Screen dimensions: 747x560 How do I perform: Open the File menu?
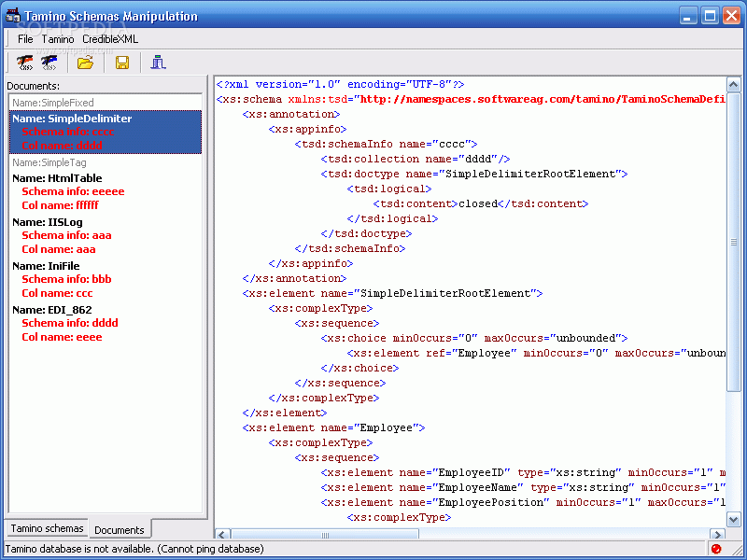click(25, 39)
